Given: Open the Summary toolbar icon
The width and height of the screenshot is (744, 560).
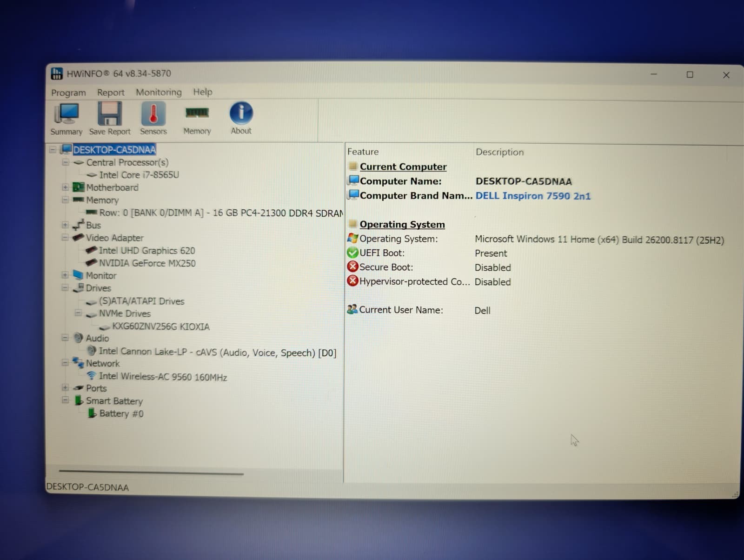Looking at the screenshot, I should point(67,113).
